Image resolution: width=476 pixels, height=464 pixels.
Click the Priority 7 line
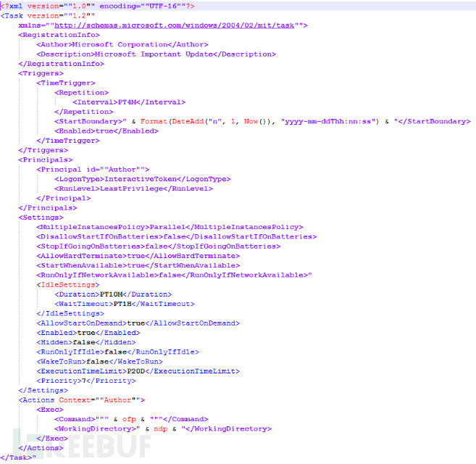[x=86, y=381]
